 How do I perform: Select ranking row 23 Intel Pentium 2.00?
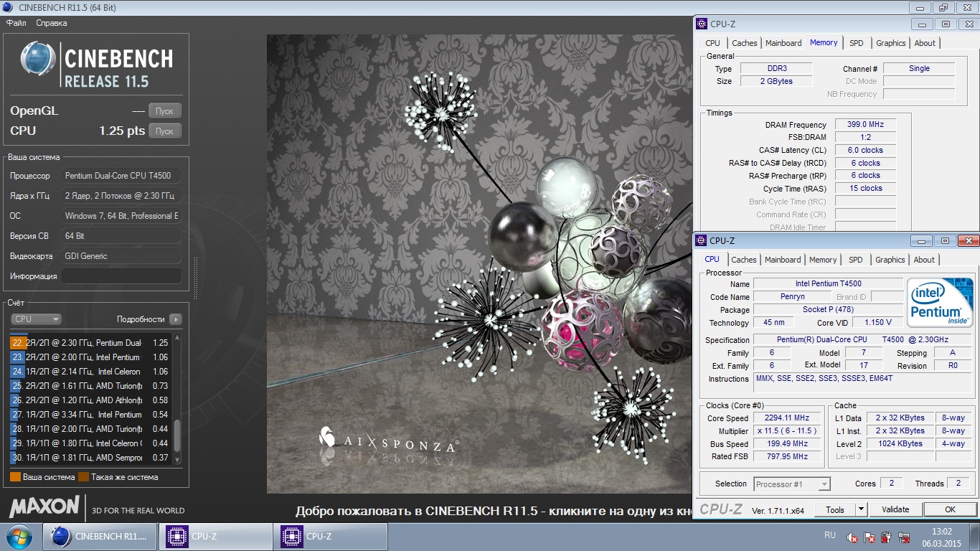point(90,357)
